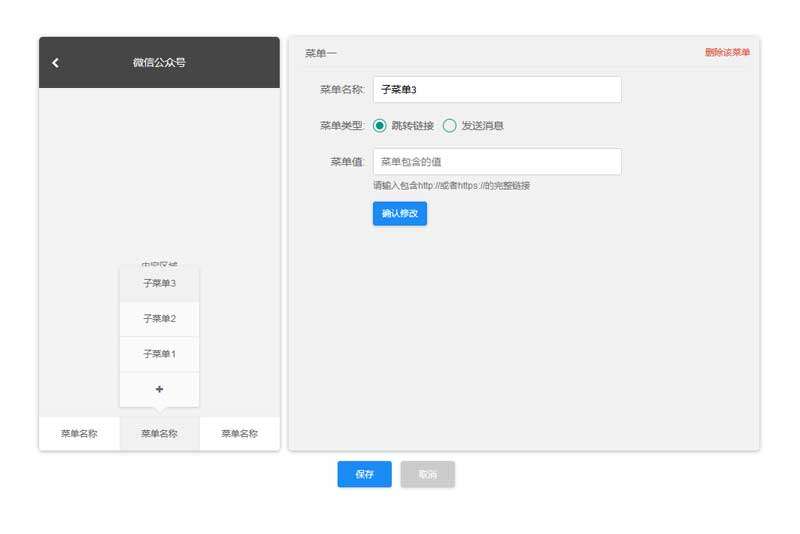Click the blue 保存 button
This screenshot has width=800, height=534.
coord(364,474)
